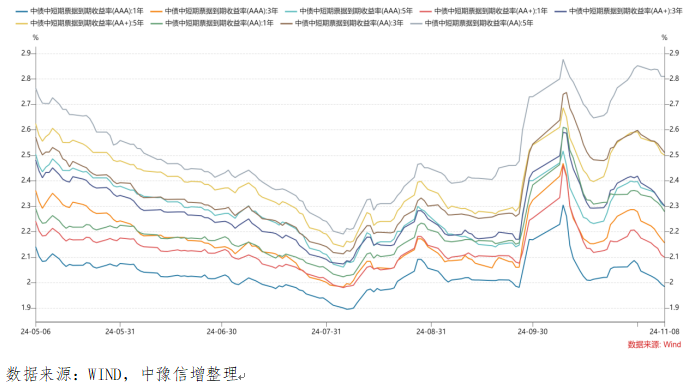Click left axis tick label 2.1
692x387 pixels.
(x=26, y=257)
